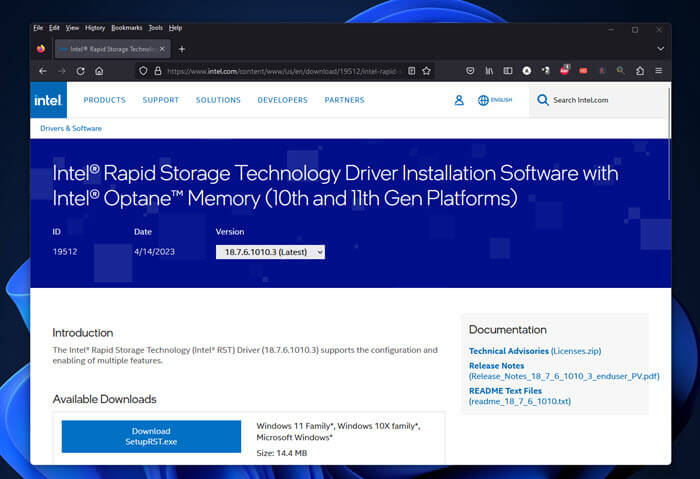Open the Help menu

pos(175,28)
